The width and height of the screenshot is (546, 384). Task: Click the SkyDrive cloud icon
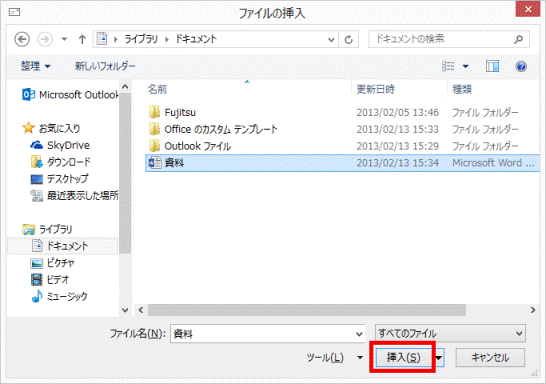[37, 145]
